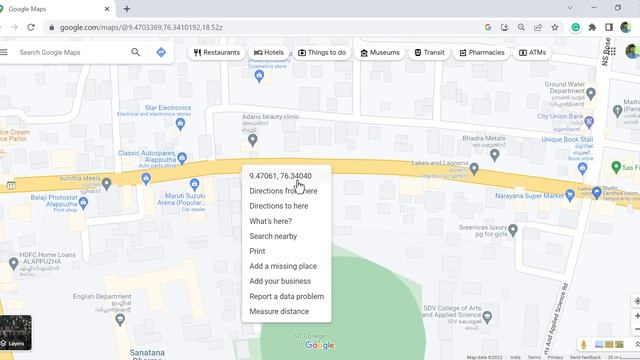Select the Ground Water Department pin

tap(591, 94)
